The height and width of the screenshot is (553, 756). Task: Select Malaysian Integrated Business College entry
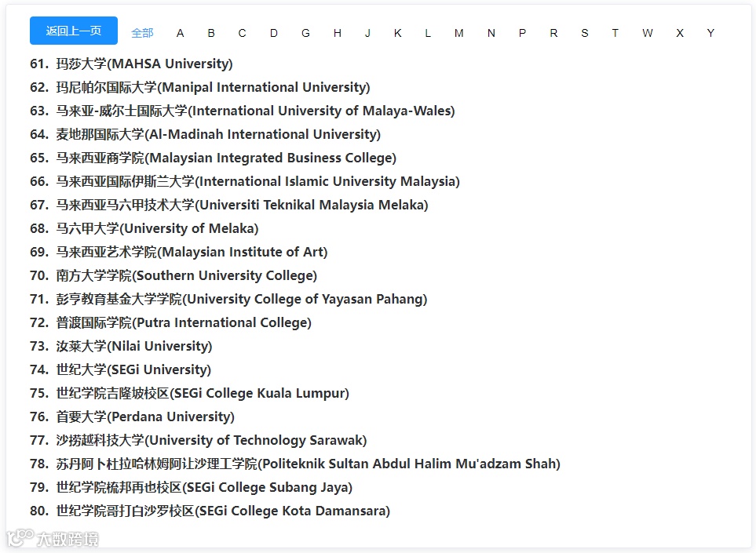(x=213, y=158)
